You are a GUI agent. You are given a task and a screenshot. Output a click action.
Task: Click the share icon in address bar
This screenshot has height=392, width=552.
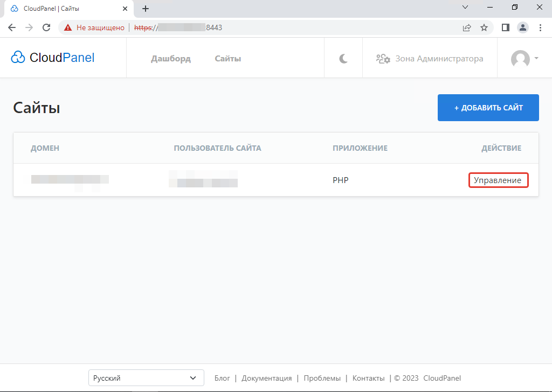pos(467,27)
